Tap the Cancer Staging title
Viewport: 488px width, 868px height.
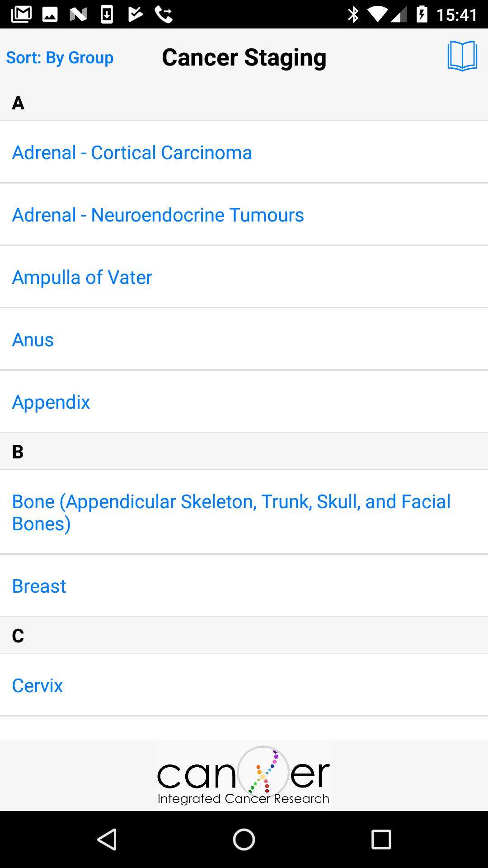[x=244, y=58]
